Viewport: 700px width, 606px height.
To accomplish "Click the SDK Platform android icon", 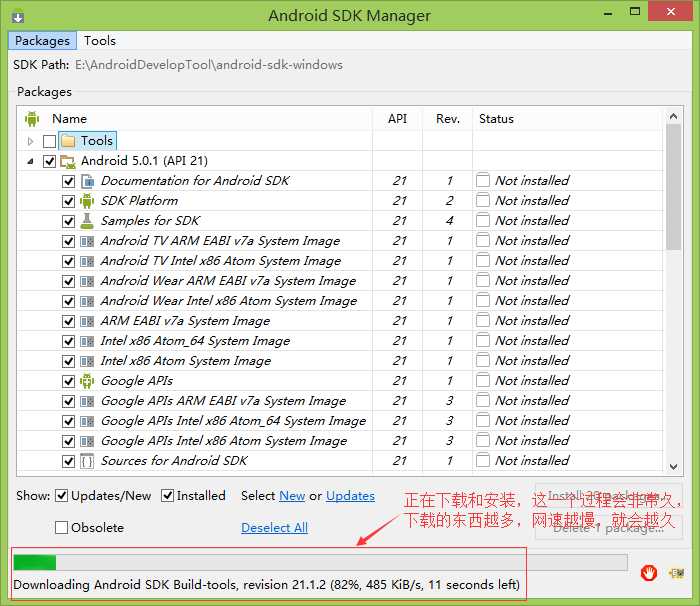I will point(88,201).
